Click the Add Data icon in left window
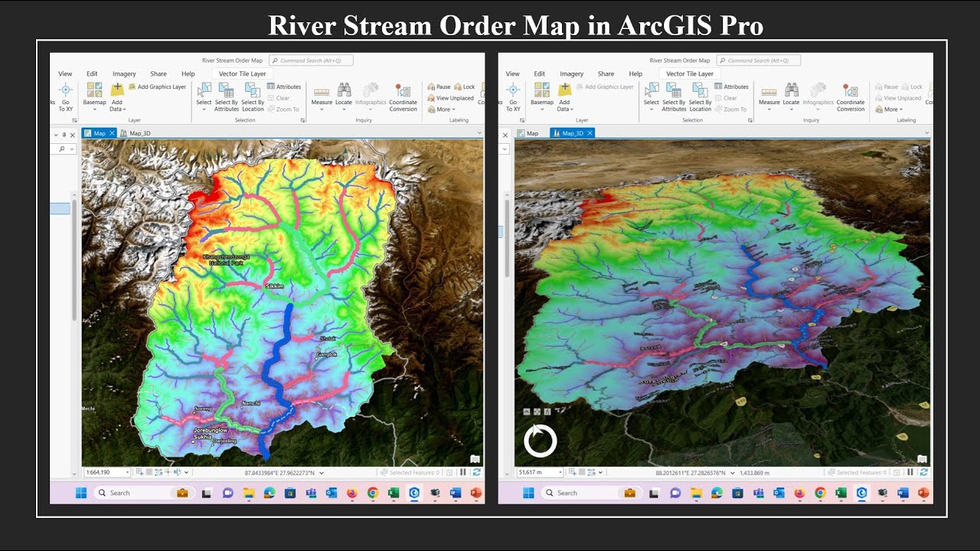 point(117,90)
